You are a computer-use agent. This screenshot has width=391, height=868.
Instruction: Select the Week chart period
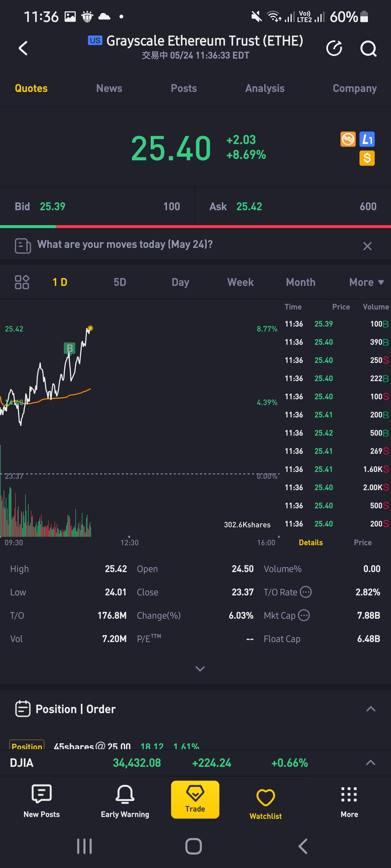coord(240,282)
